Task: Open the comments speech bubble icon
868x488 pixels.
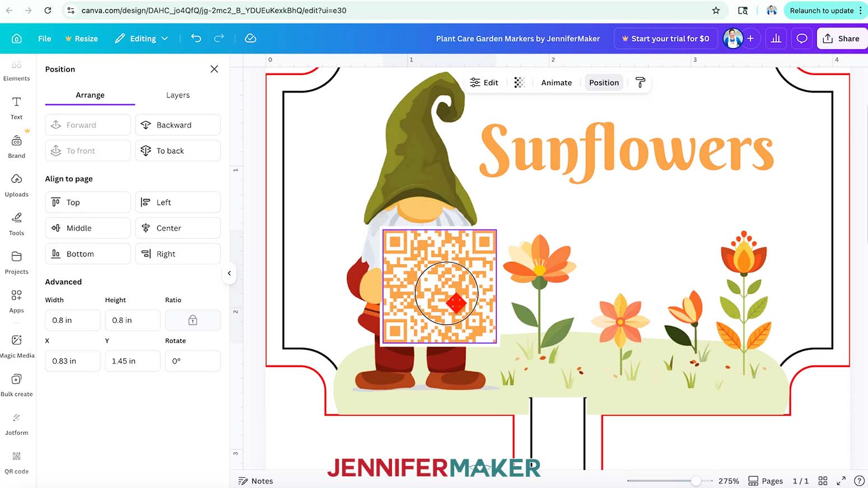Action: click(802, 39)
